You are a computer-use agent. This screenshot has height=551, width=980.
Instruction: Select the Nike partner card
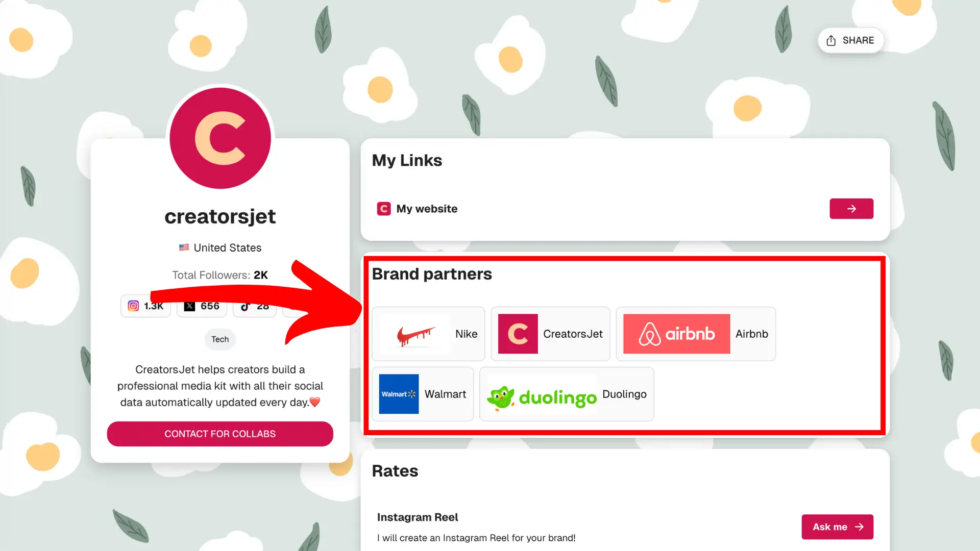tap(428, 334)
